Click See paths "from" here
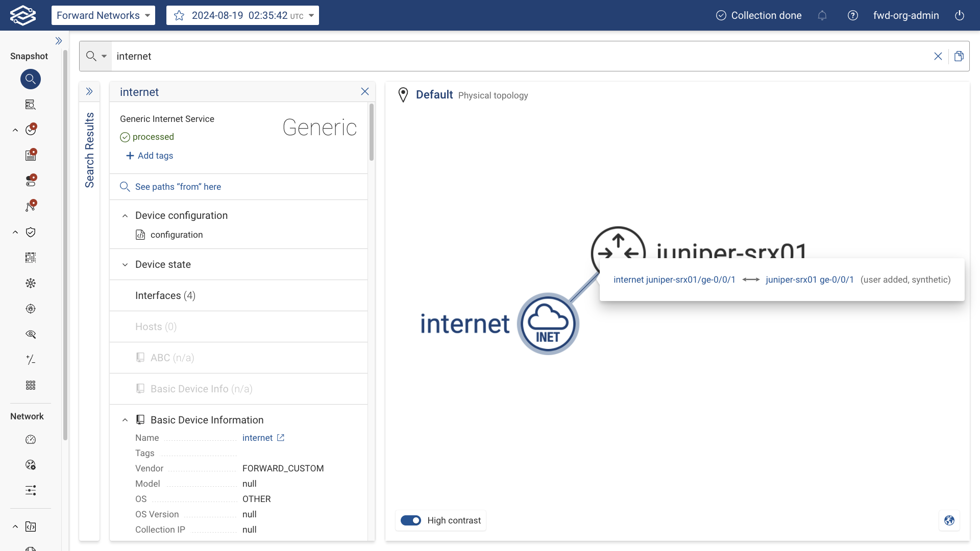The image size is (980, 551). tap(178, 186)
